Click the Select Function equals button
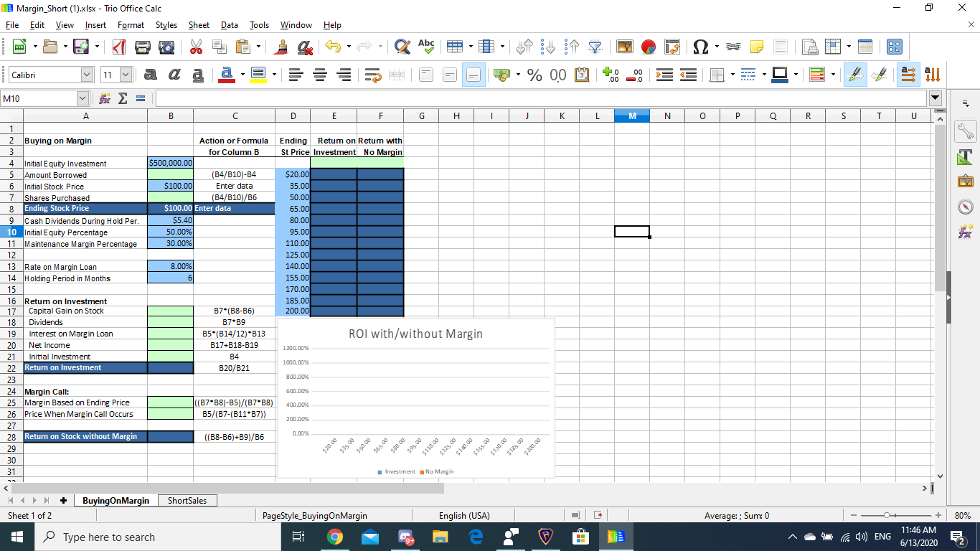The width and height of the screenshot is (980, 551). click(141, 97)
